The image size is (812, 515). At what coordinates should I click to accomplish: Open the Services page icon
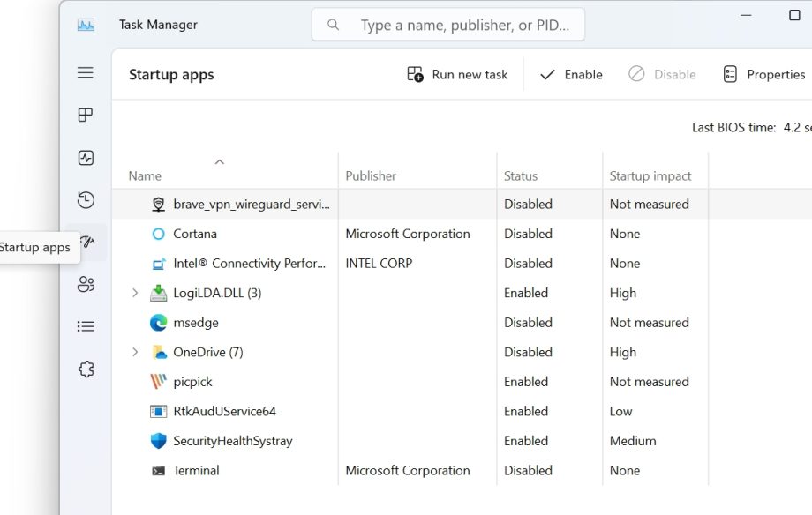pos(85,369)
